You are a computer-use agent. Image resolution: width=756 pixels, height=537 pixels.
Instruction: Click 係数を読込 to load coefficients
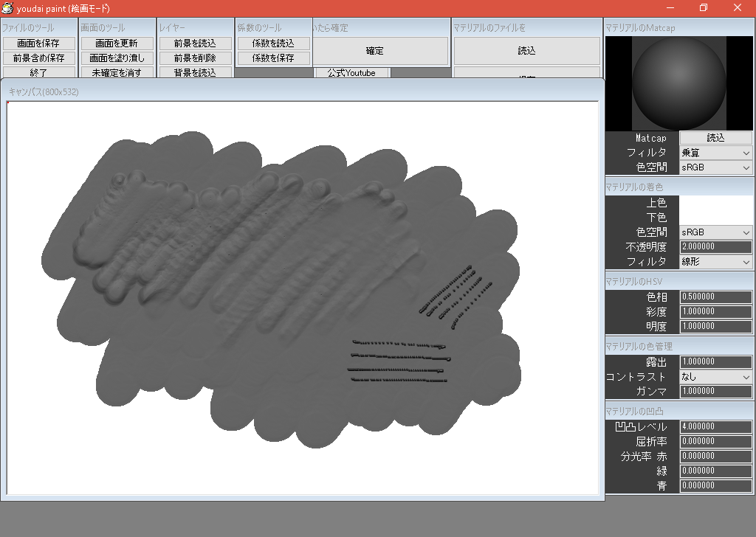272,43
